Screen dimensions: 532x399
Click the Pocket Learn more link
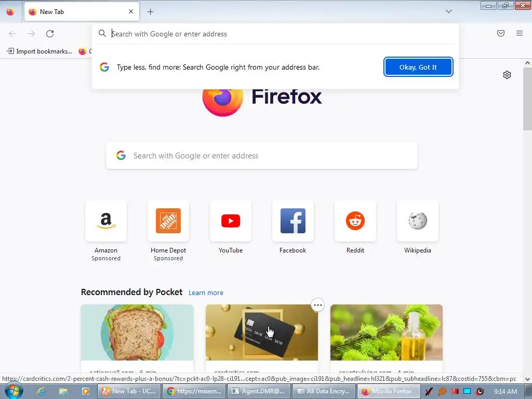(x=206, y=293)
